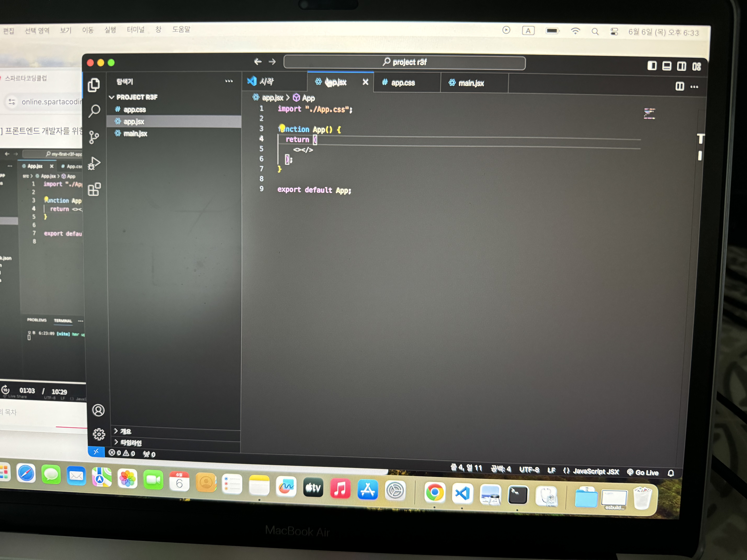Open the 보기 menu in the menu bar
The image size is (747, 560).
(66, 30)
